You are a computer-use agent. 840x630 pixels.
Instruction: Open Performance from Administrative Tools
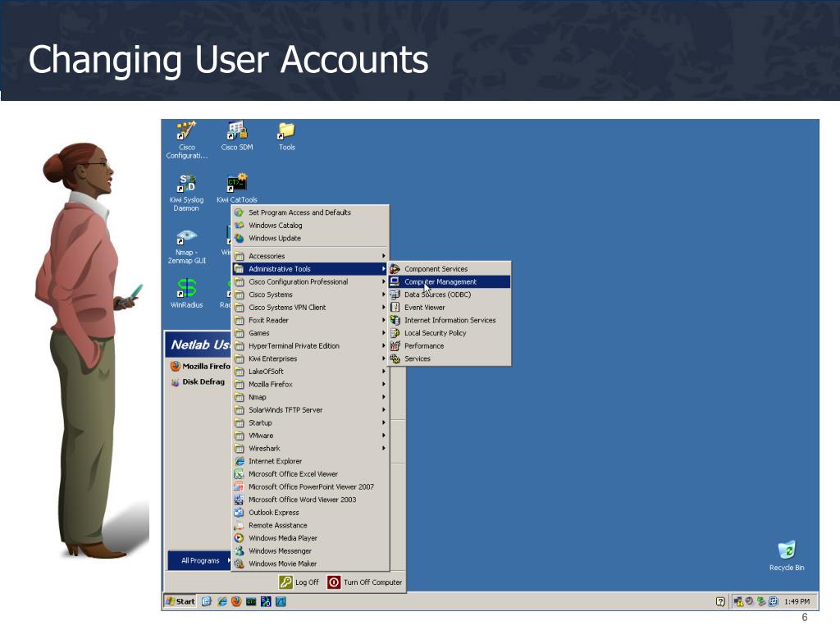(x=450, y=346)
